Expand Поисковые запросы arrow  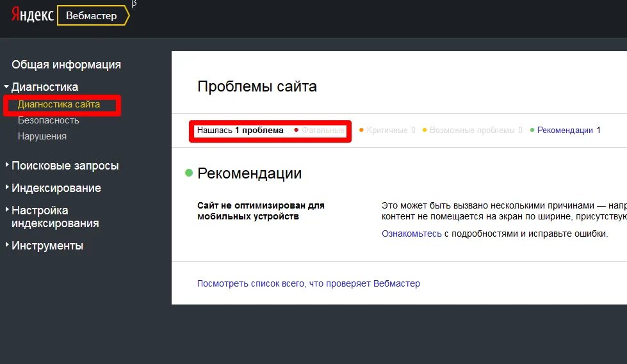pos(7,164)
